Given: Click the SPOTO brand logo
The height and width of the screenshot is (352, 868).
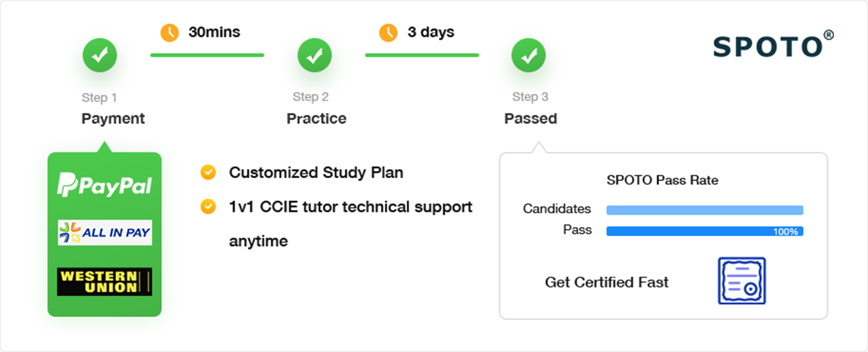Looking at the screenshot, I should pos(773,46).
